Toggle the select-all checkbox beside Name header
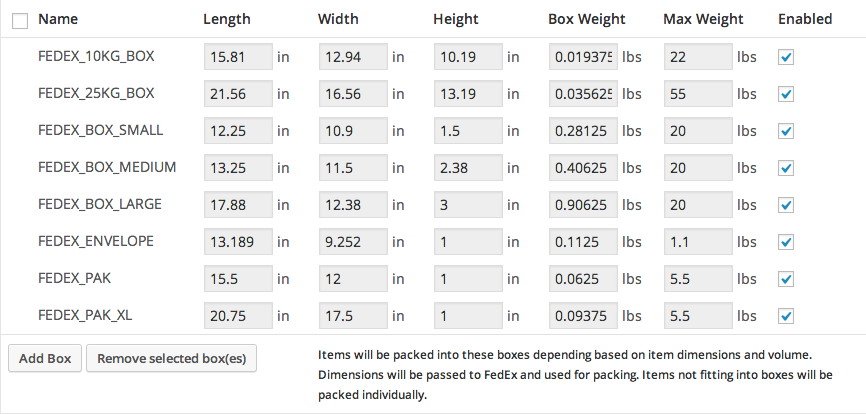This screenshot has width=866, height=414. (20, 20)
